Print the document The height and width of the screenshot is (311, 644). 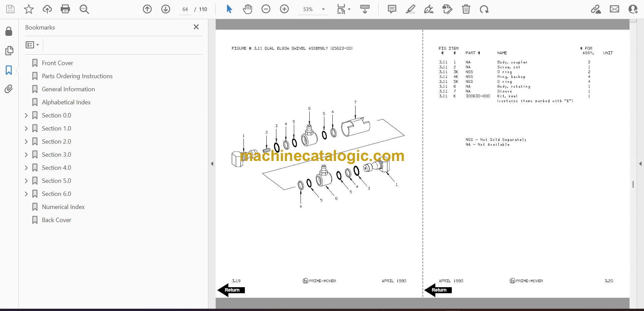65,9
